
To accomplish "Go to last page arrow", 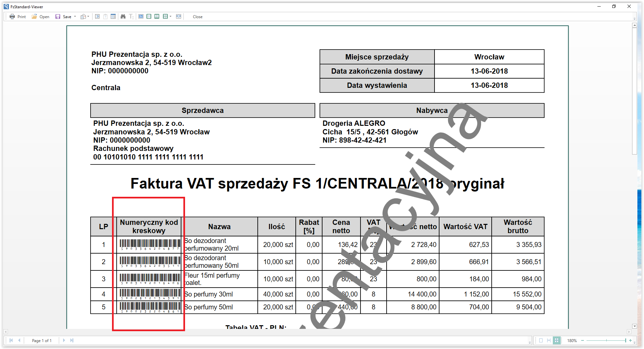I will [x=72, y=340].
